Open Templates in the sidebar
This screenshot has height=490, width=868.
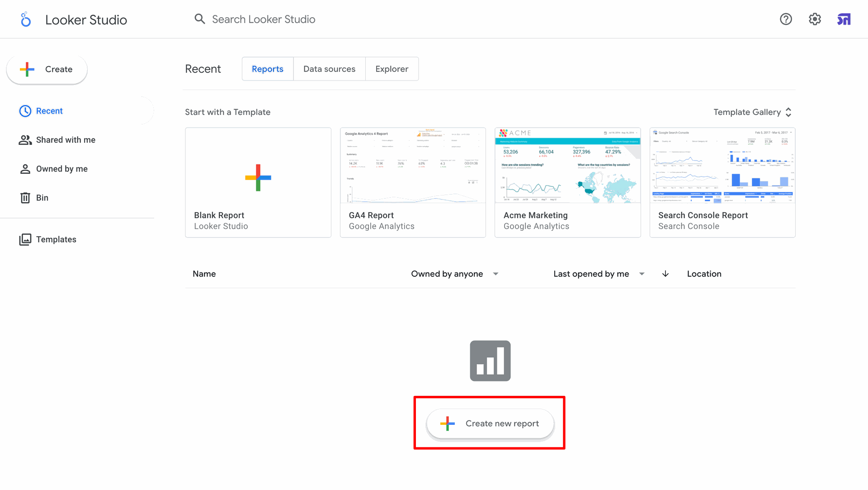[77, 239]
